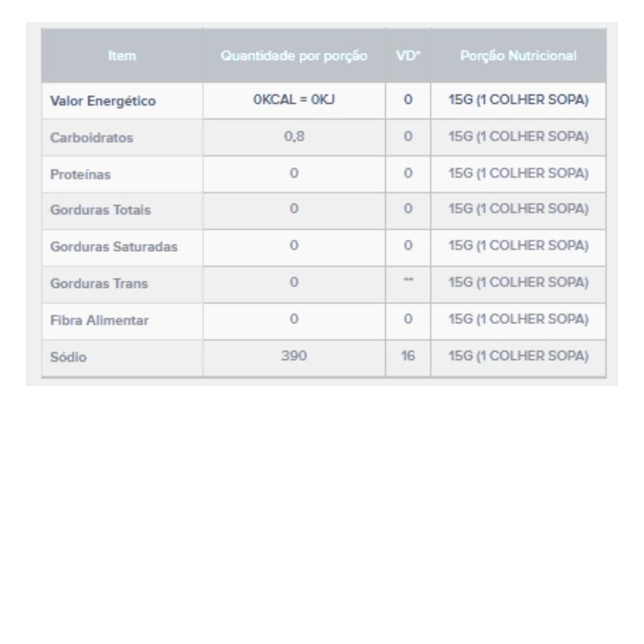Click the ** VD cell for Gorduras Trans

tap(408, 279)
